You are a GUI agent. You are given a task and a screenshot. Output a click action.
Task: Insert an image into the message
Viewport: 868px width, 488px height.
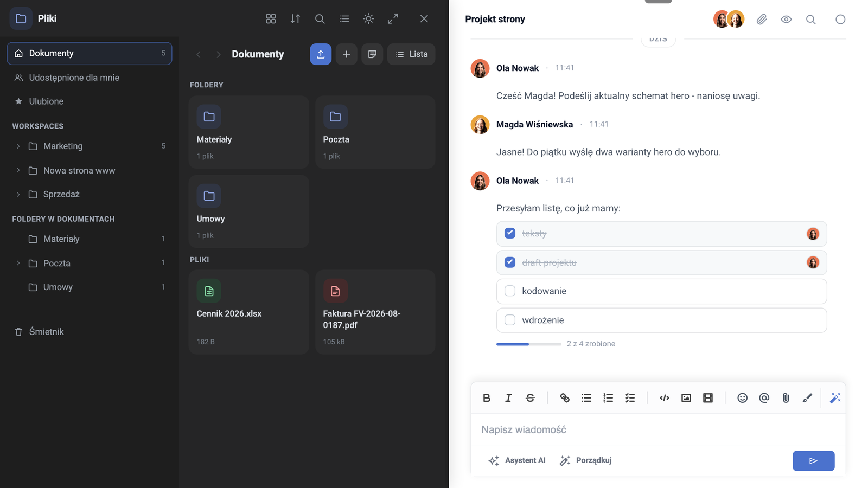click(x=686, y=398)
